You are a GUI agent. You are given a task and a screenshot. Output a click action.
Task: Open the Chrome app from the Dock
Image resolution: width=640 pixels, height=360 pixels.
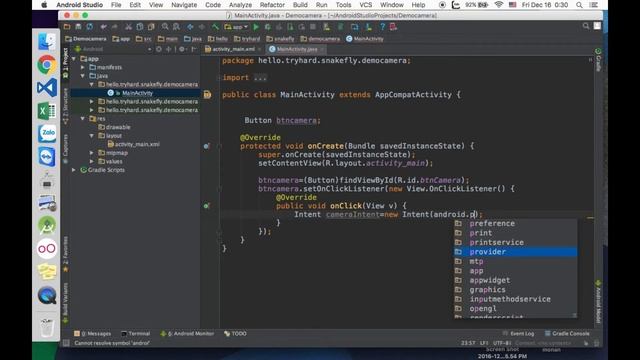pos(47,64)
